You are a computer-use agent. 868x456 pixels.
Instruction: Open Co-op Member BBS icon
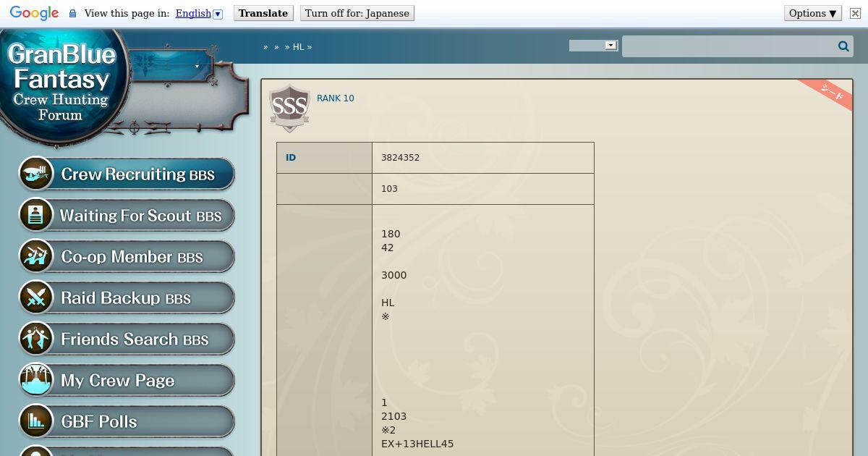pos(36,257)
